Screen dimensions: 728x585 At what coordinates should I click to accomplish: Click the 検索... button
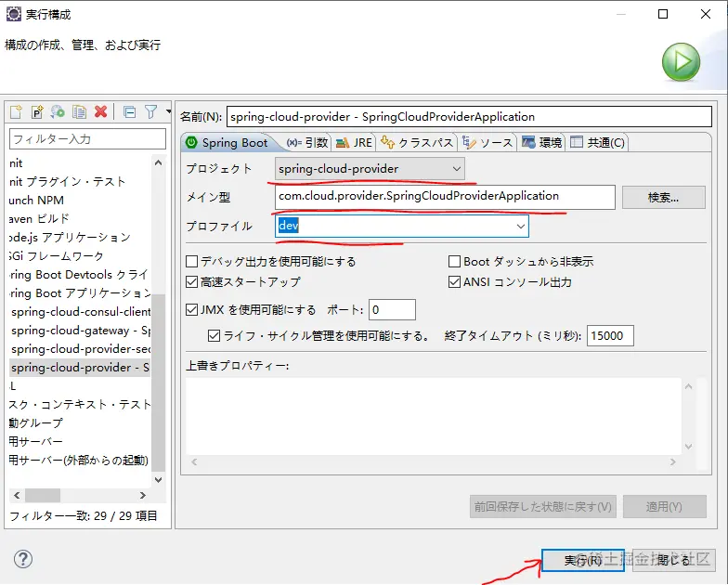pyautogui.click(x=663, y=198)
